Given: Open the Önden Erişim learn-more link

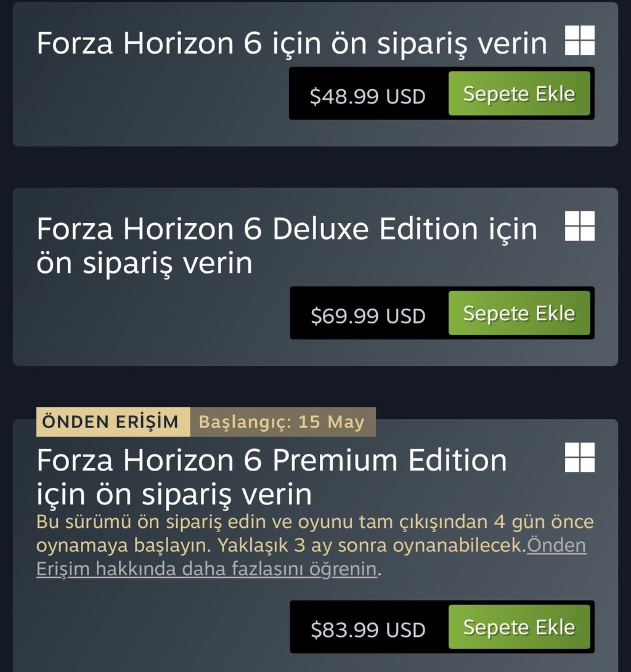Looking at the screenshot, I should pos(206,569).
